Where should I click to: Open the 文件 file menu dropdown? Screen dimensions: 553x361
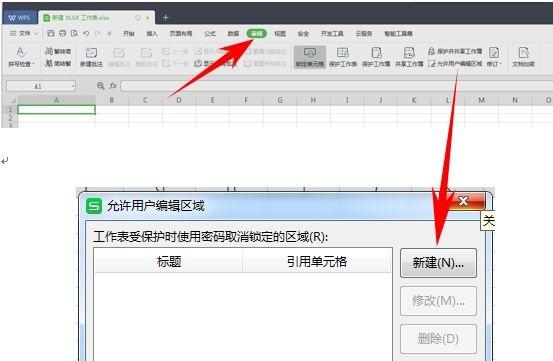24,33
